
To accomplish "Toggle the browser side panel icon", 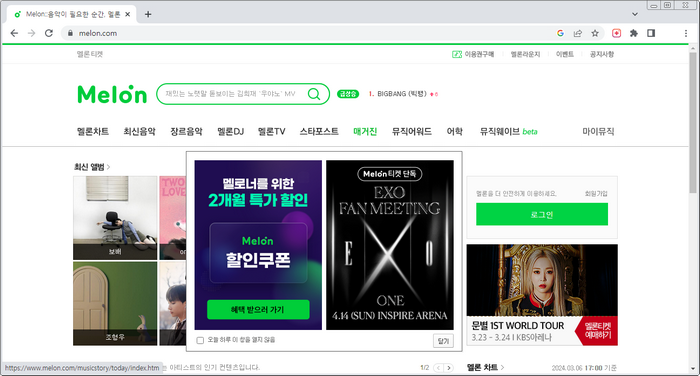I will pyautogui.click(x=651, y=33).
